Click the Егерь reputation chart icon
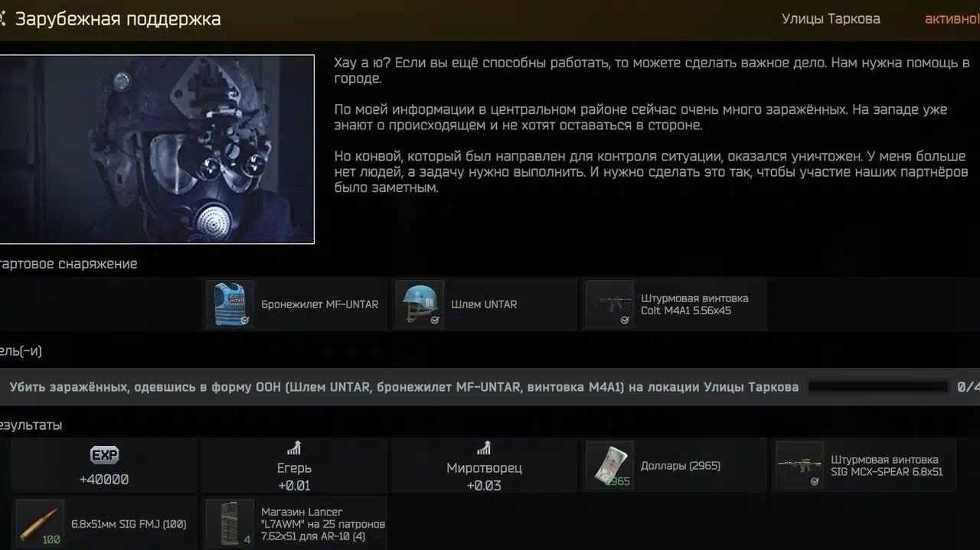The image size is (980, 550). (x=294, y=448)
